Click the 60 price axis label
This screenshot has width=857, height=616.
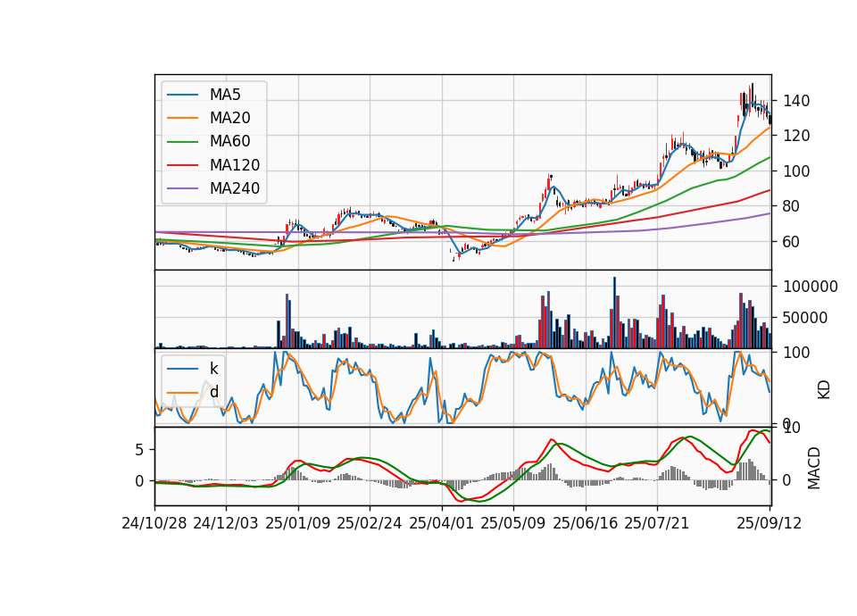click(x=792, y=242)
